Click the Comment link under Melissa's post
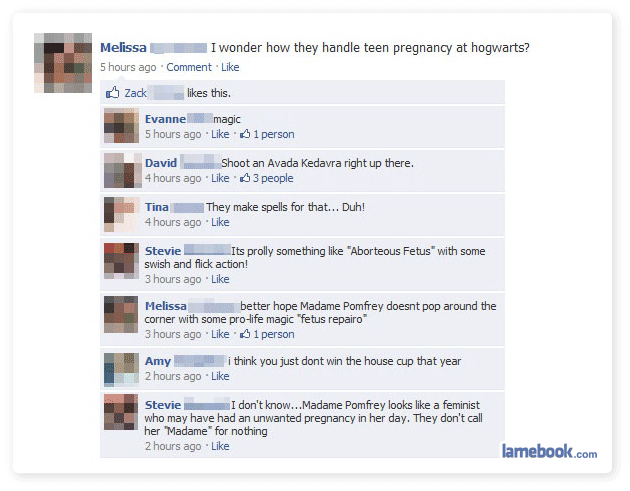The width and height of the screenshot is (630, 491). tap(189, 67)
